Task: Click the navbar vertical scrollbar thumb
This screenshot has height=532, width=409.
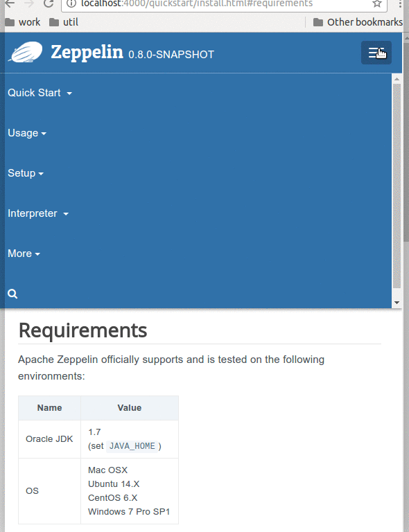Action: (x=397, y=186)
